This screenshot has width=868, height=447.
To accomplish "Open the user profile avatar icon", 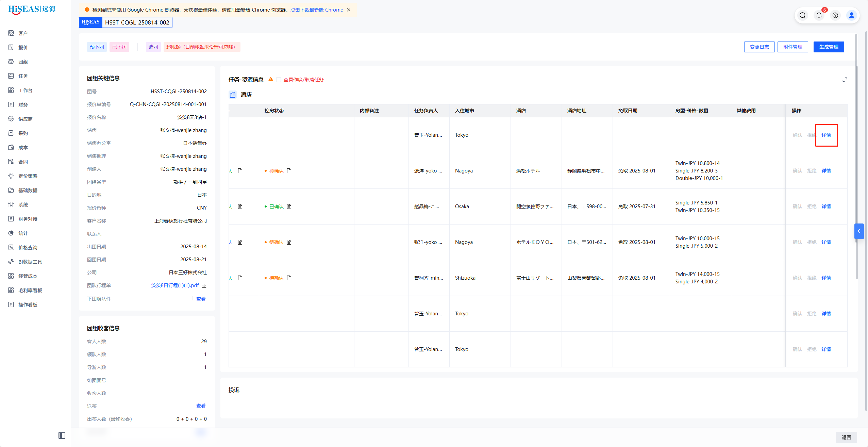I will click(851, 15).
